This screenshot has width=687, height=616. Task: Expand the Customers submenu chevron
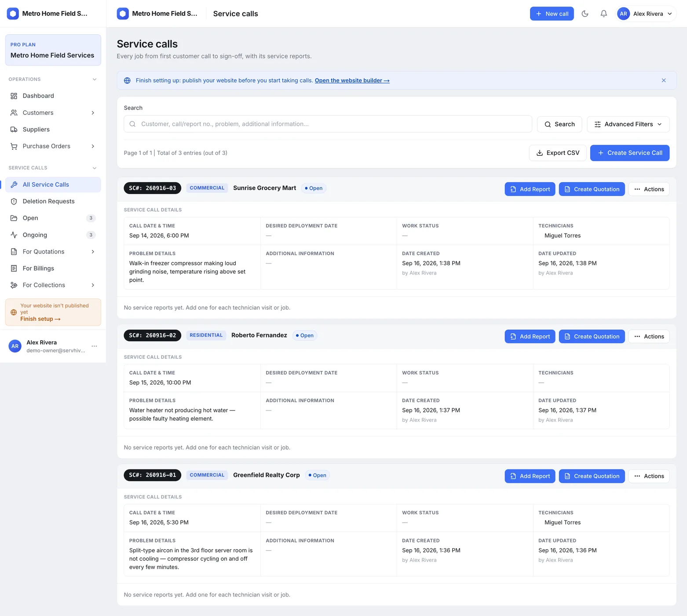click(93, 113)
